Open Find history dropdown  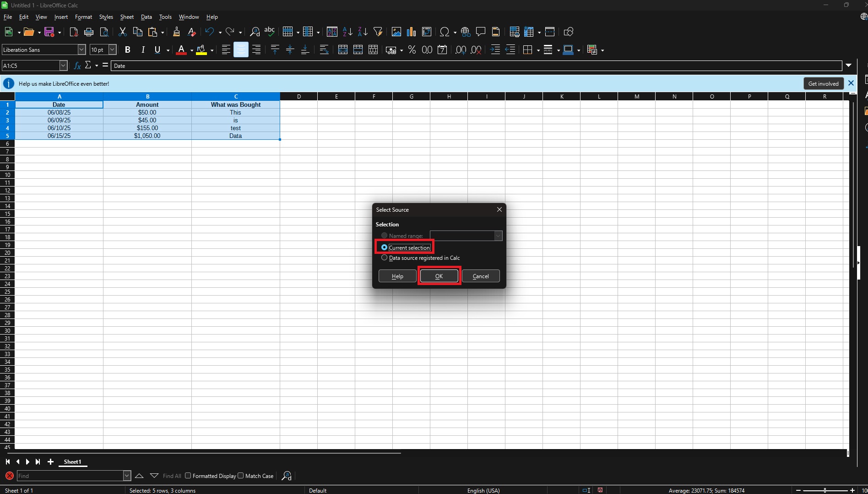(x=127, y=476)
